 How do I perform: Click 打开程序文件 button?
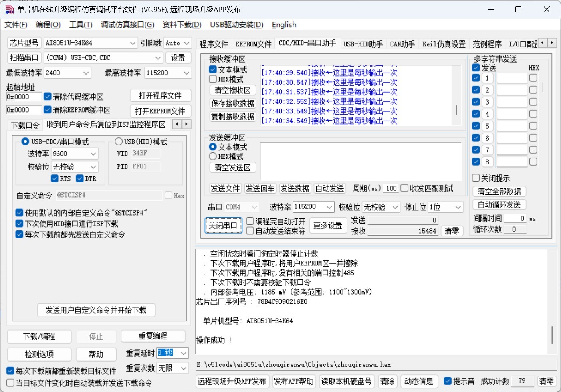(160, 96)
